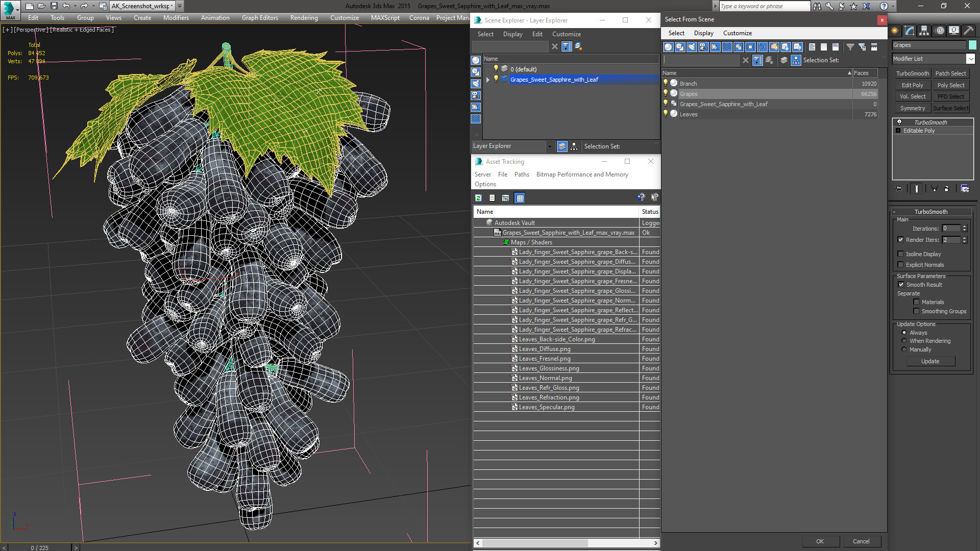Expand Grapes_Sweet_Sapphire_with_Leaf layer in Scene Explorer
980x551 pixels.
coord(488,80)
